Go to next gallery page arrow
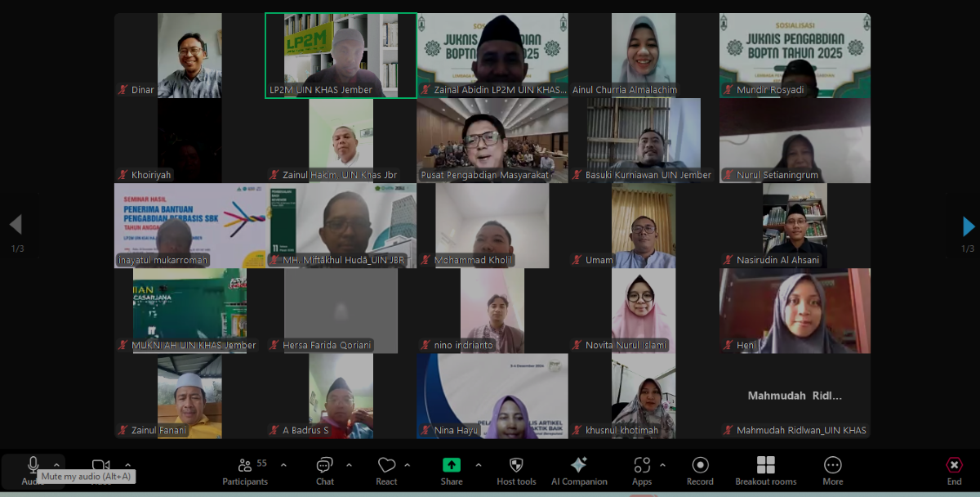Image resolution: width=980 pixels, height=497 pixels. (969, 226)
